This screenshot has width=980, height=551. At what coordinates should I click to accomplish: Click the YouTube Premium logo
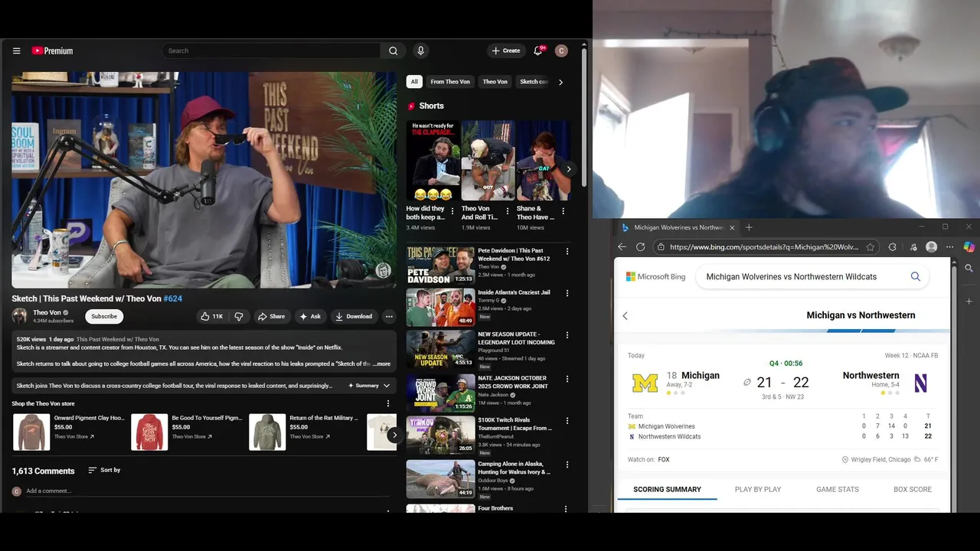tap(52, 51)
